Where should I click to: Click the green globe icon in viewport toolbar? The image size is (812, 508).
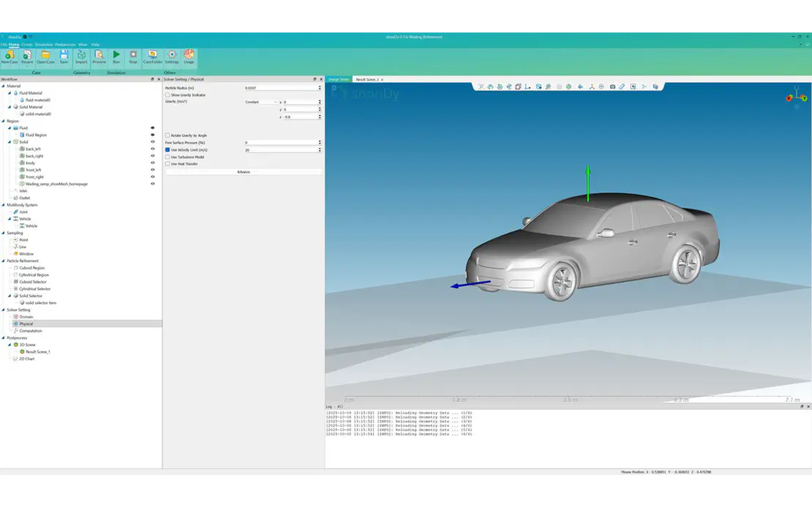pyautogui.click(x=568, y=86)
